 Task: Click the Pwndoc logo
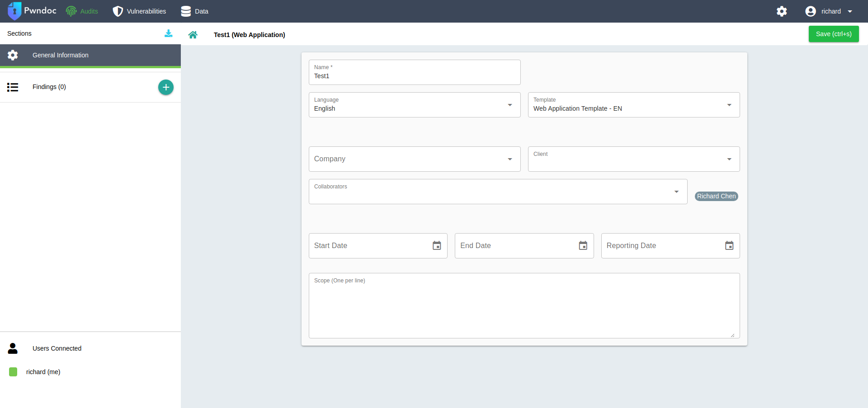click(x=32, y=11)
